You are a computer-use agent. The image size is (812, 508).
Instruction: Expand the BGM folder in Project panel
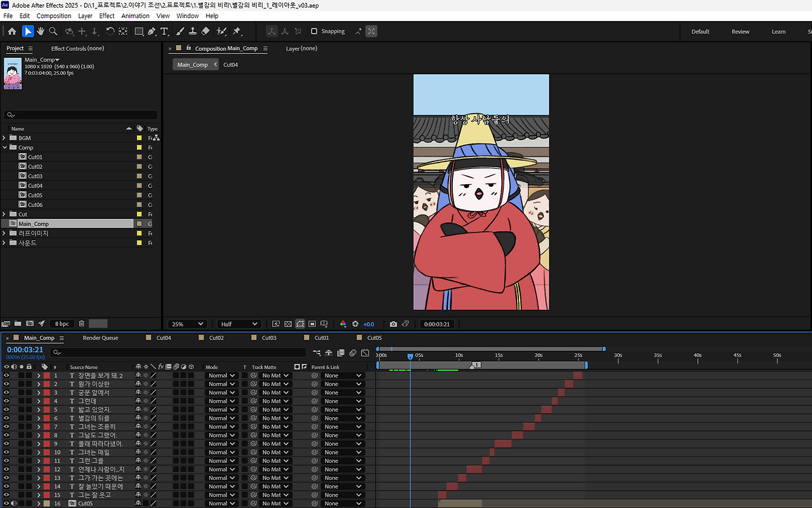pos(4,138)
